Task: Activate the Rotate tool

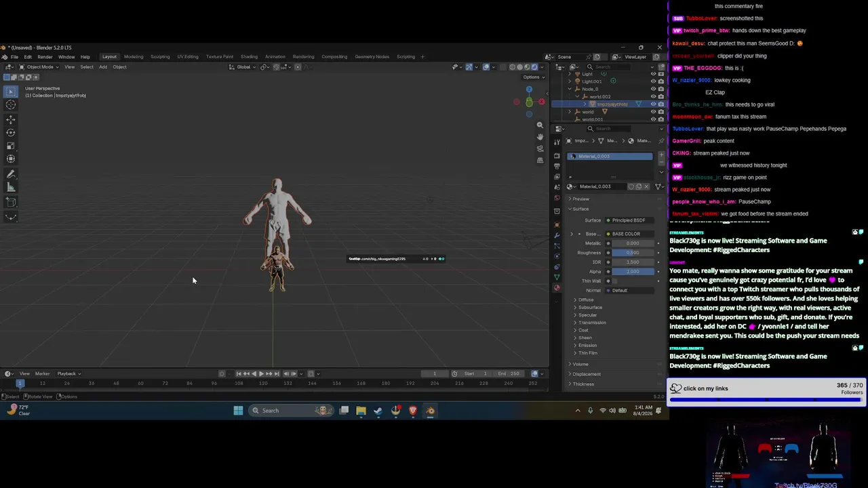Action: pyautogui.click(x=11, y=133)
